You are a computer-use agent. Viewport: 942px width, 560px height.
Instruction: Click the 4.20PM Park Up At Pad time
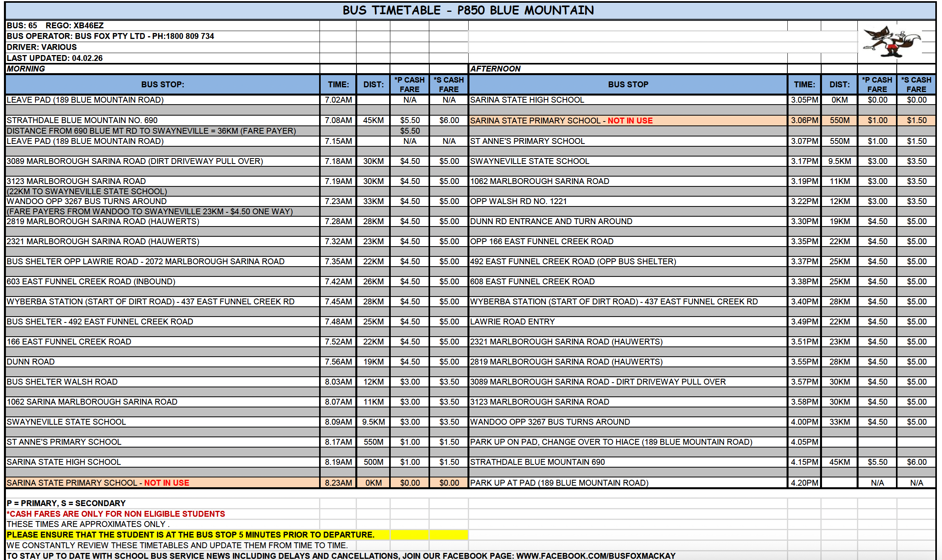tap(804, 483)
